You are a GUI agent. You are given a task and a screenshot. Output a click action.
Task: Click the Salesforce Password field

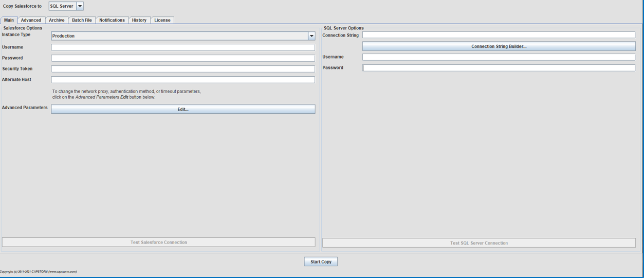tap(183, 58)
